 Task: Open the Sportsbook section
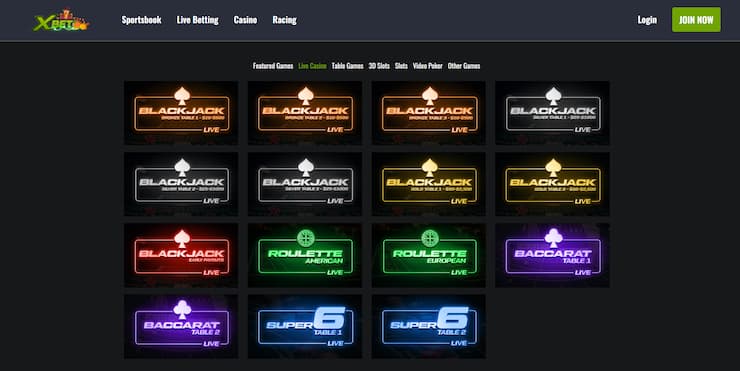pyautogui.click(x=142, y=20)
